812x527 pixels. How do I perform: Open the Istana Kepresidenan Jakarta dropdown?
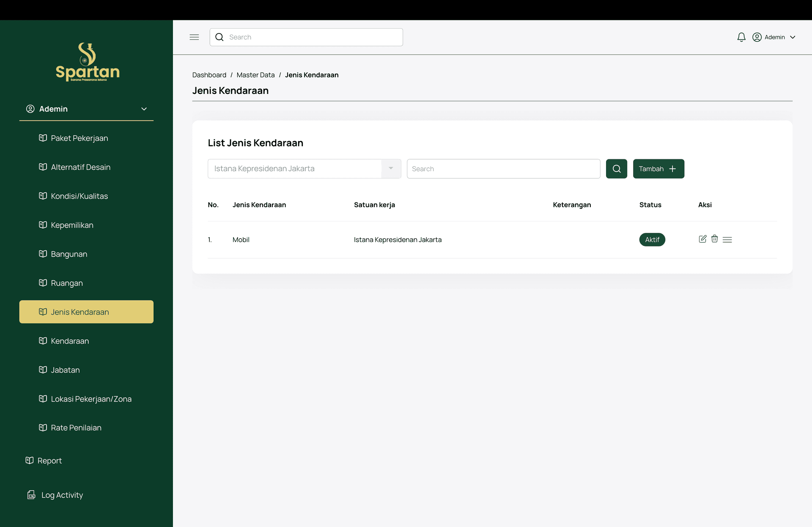click(x=304, y=169)
